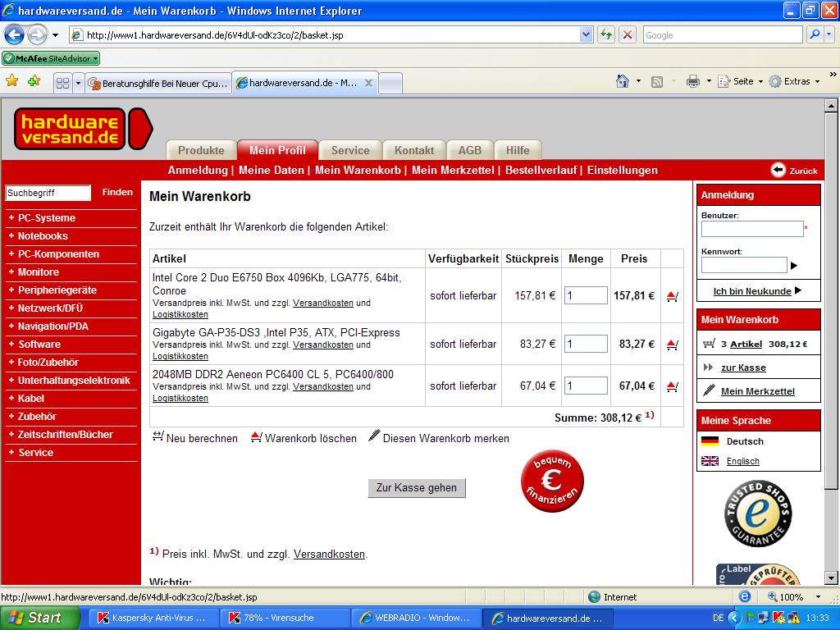Open the recent pages dropdown arrow

tap(55, 35)
